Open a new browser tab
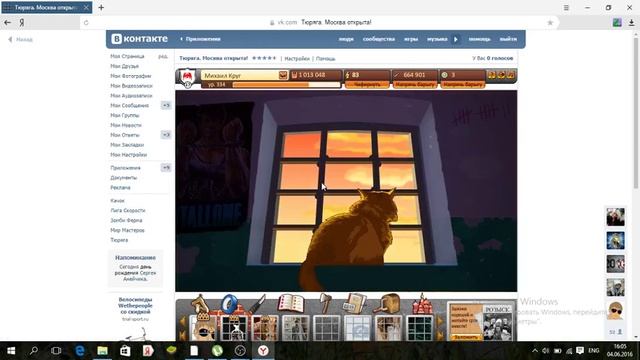Viewport: 640px width, 360px height. [x=101, y=7]
